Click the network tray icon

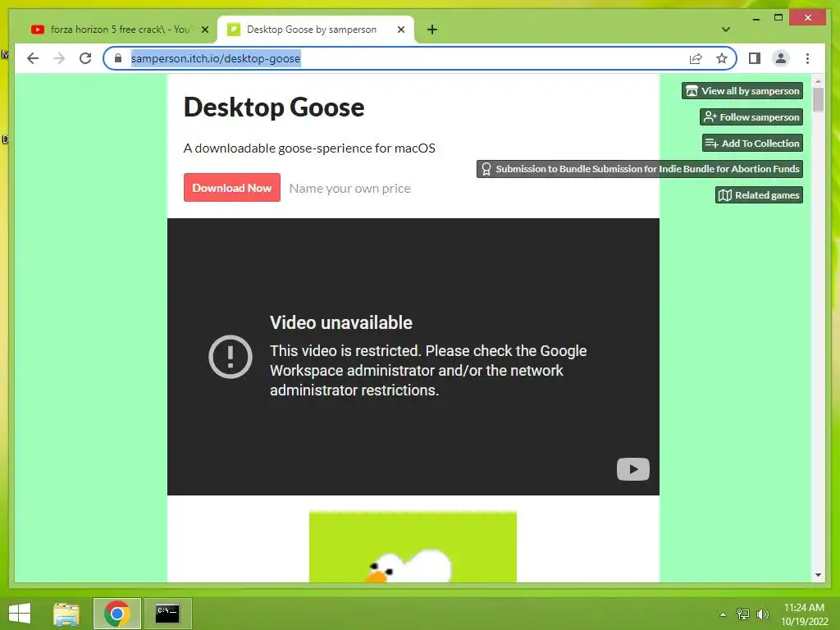coord(743,614)
